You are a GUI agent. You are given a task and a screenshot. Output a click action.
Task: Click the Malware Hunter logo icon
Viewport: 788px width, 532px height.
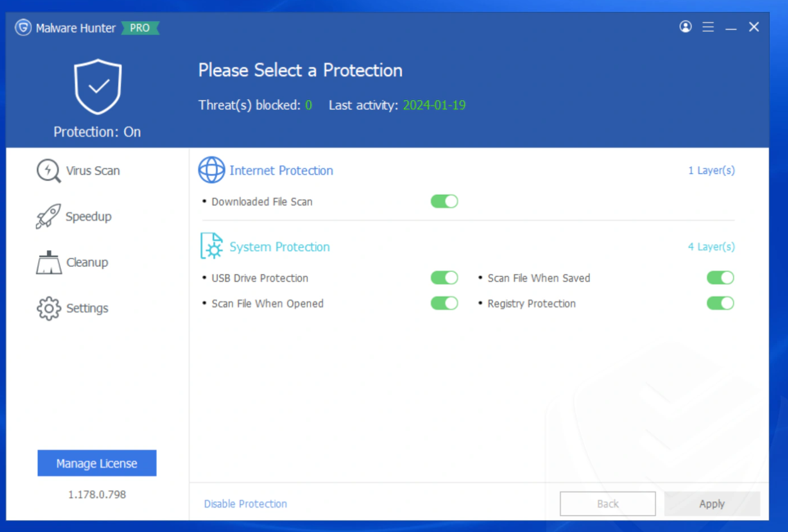(x=23, y=27)
